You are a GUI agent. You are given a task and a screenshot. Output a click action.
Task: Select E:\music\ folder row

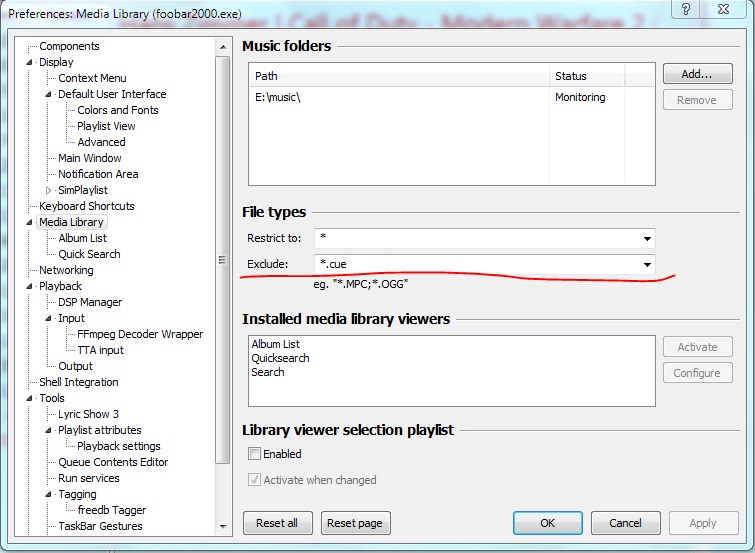tap(400, 97)
